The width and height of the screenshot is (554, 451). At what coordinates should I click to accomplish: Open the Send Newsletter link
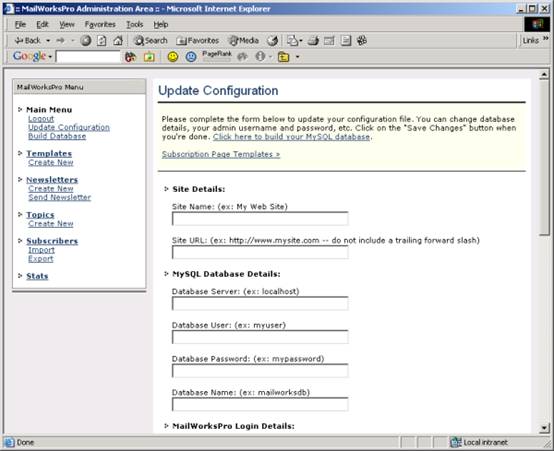[59, 197]
